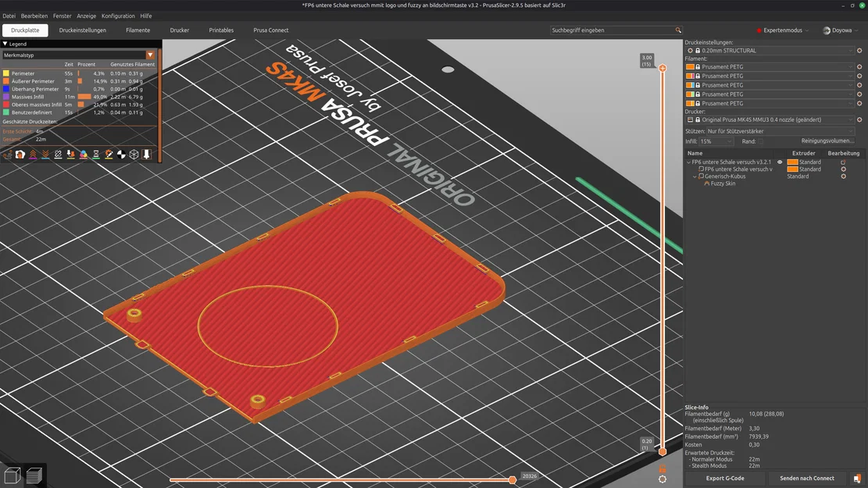Screen dimensions: 868x488
Task: Toggle visibility eye of FP6 untere Schale object
Action: tap(780, 162)
